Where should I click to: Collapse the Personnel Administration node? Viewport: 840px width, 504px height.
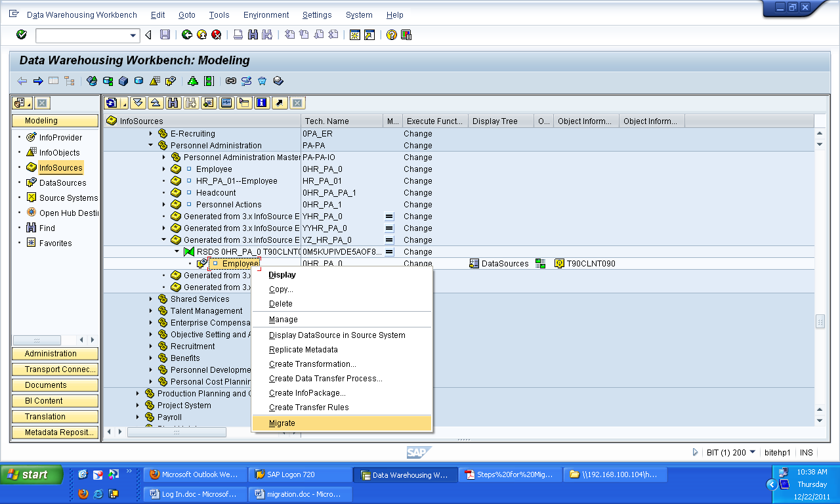[150, 146]
